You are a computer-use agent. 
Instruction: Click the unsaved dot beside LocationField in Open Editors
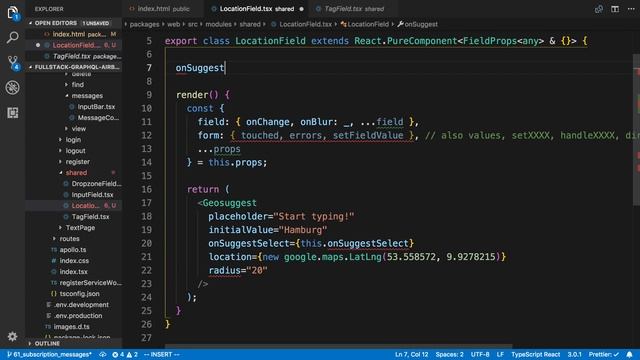point(38,45)
